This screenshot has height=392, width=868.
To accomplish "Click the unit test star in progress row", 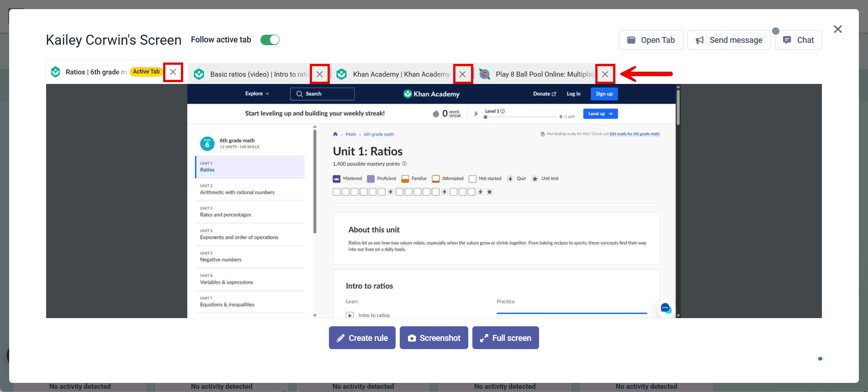I will tap(489, 192).
